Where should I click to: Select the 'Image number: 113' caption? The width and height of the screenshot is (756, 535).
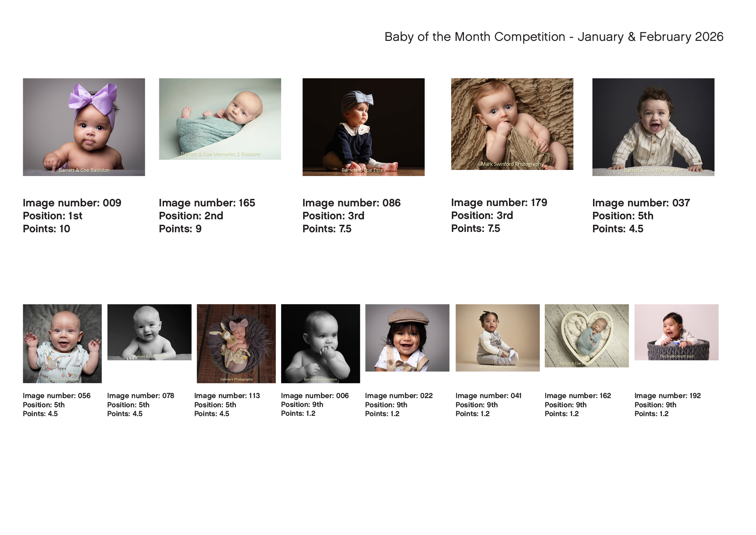point(227,396)
